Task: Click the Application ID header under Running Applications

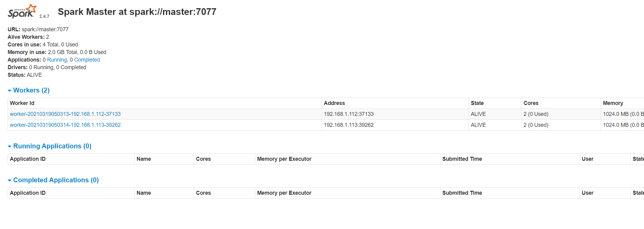Action: [28, 159]
